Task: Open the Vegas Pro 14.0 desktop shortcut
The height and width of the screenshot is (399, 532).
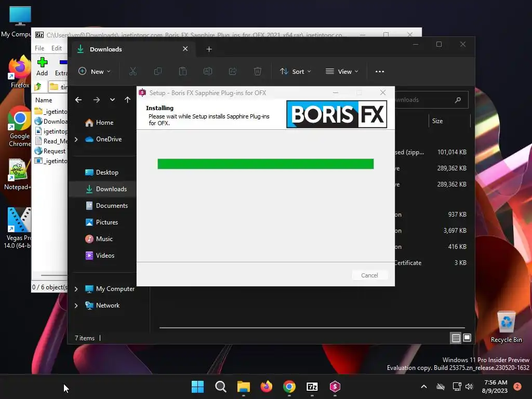Action: coord(18,228)
